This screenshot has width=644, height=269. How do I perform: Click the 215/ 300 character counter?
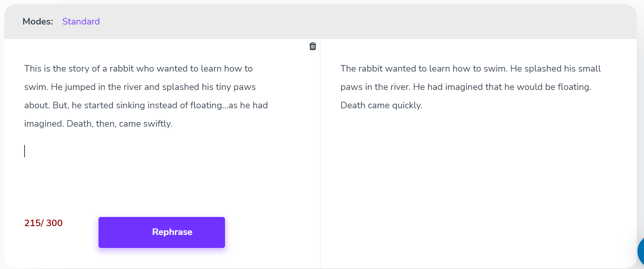(x=43, y=223)
